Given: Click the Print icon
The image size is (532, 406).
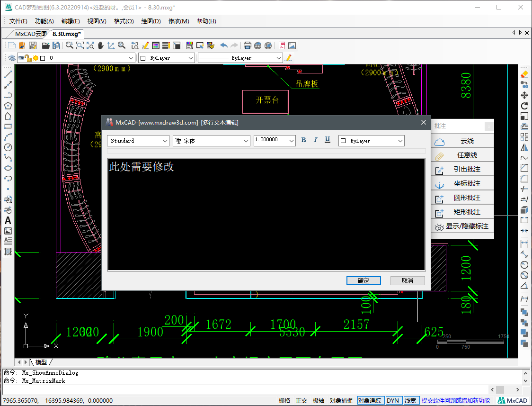Looking at the screenshot, I should 248,45.
